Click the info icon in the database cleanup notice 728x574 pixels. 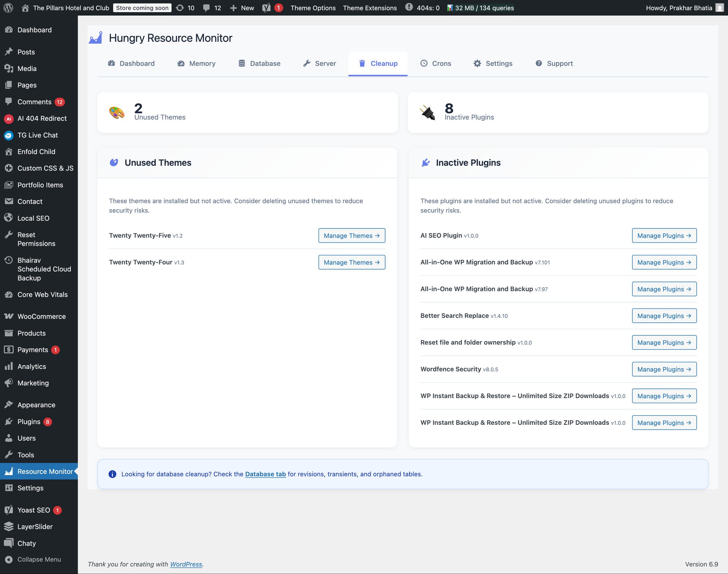[x=112, y=474]
